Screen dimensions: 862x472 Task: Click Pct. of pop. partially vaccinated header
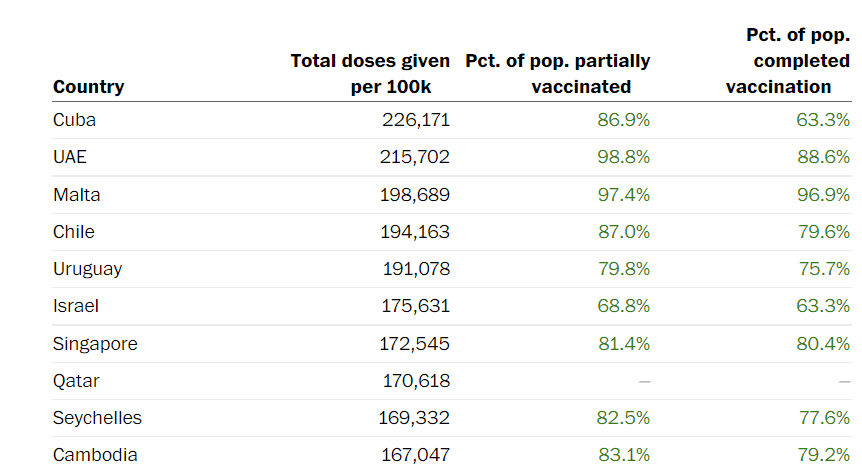coord(558,74)
